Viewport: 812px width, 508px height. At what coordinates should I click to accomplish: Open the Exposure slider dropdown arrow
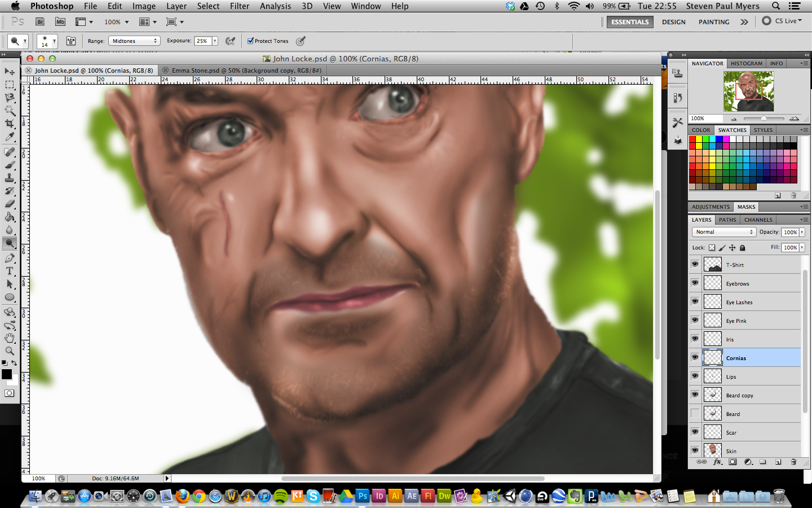tap(215, 41)
